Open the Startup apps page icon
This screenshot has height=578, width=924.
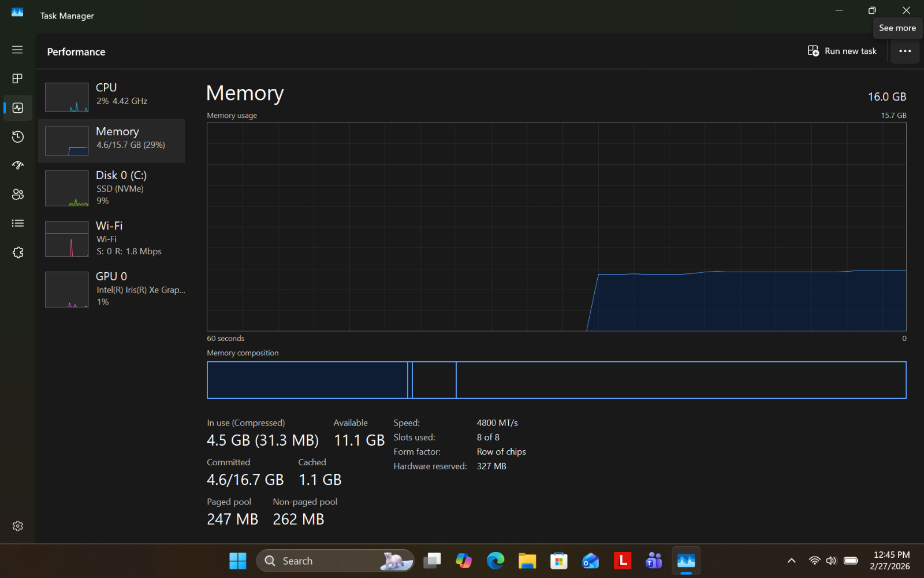coord(17,166)
